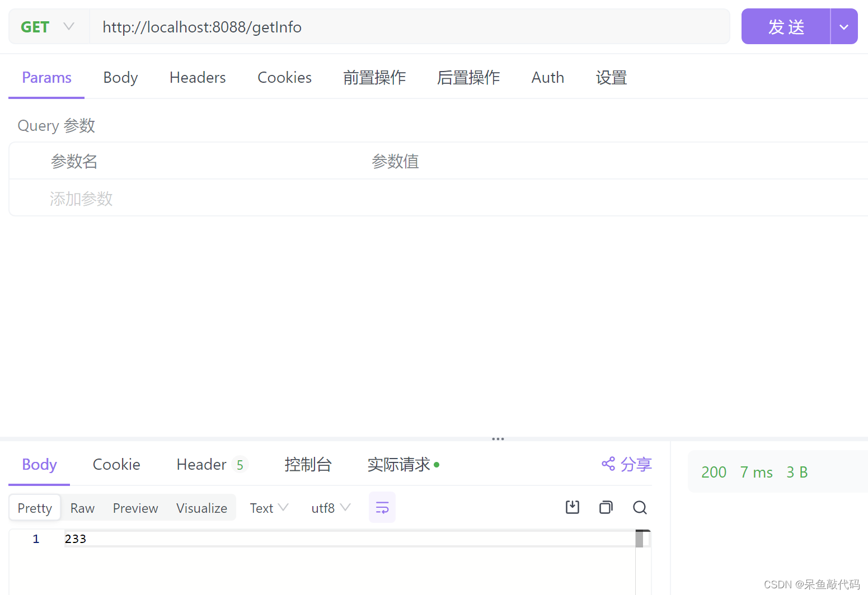Open the 前置操作 tab
This screenshot has height=595, width=868.
tap(374, 78)
